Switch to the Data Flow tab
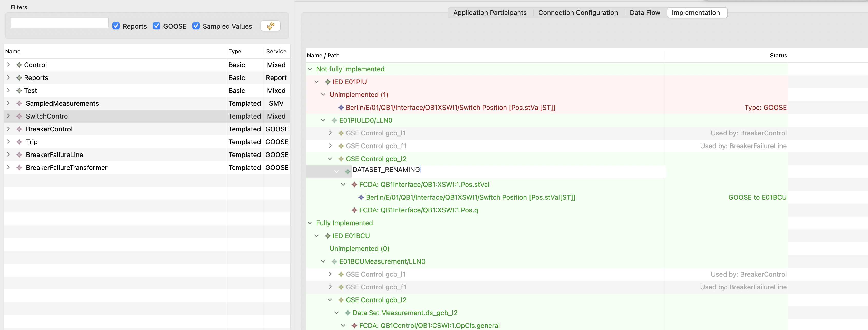Screen dimensions: 868x330 click(x=645, y=13)
